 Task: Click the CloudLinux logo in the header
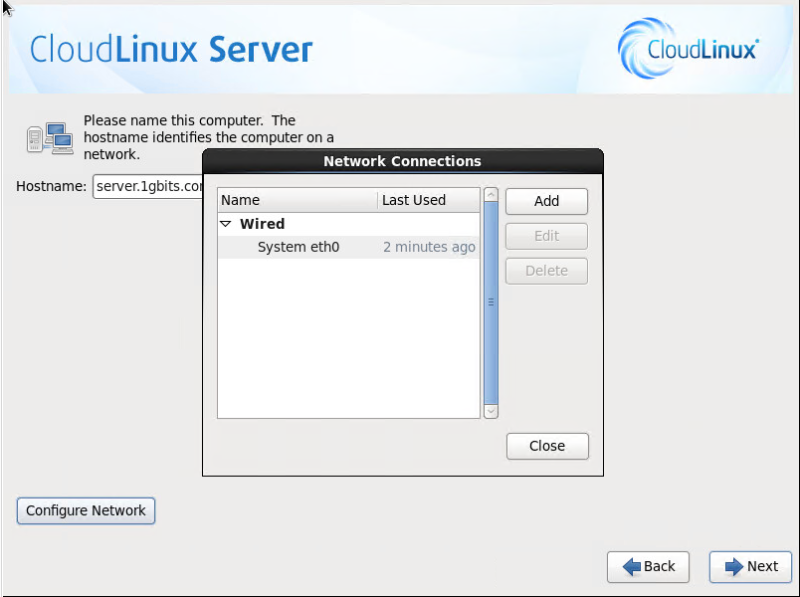click(691, 47)
